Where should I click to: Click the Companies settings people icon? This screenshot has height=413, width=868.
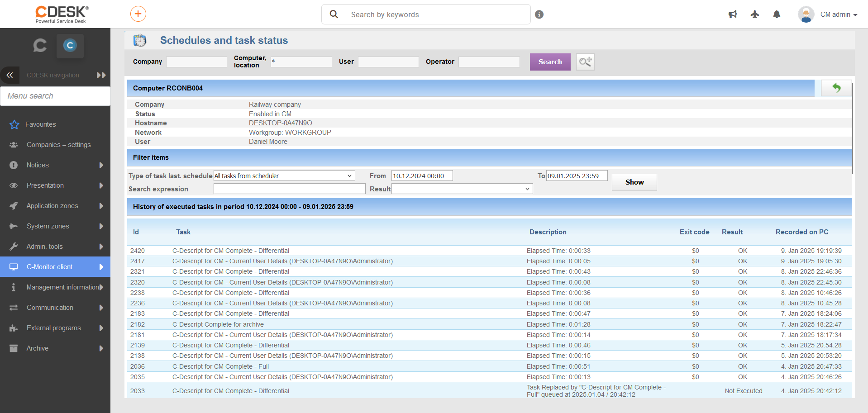14,145
